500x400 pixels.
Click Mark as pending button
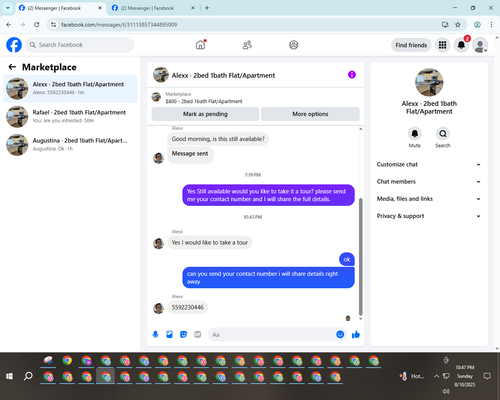pos(205,114)
